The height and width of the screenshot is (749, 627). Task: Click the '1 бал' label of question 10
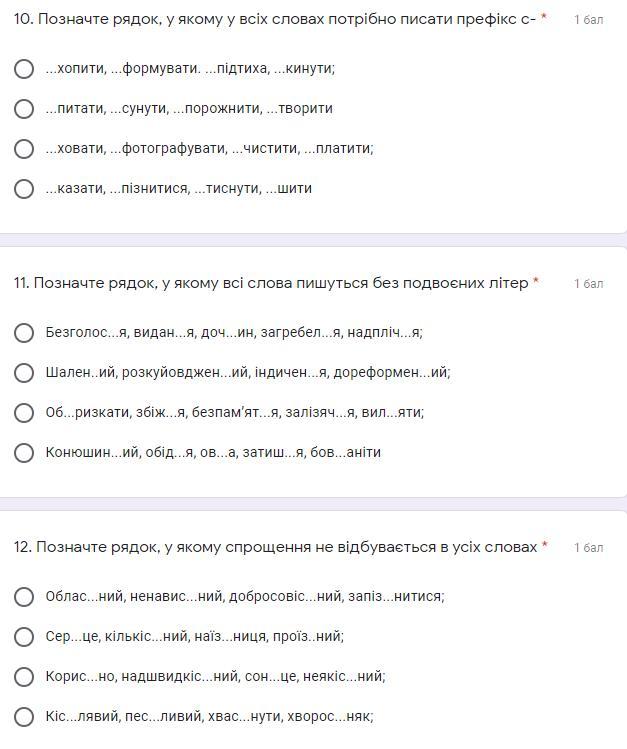click(x=588, y=20)
